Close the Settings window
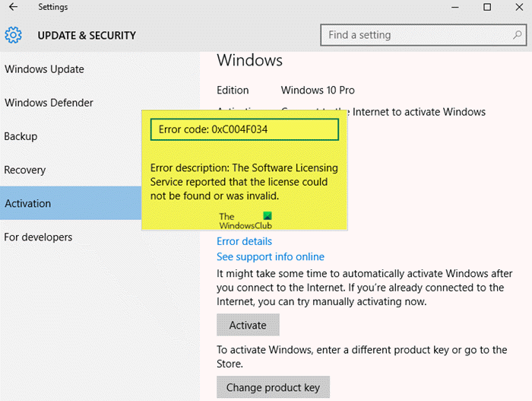The height and width of the screenshot is (401, 532). click(519, 7)
